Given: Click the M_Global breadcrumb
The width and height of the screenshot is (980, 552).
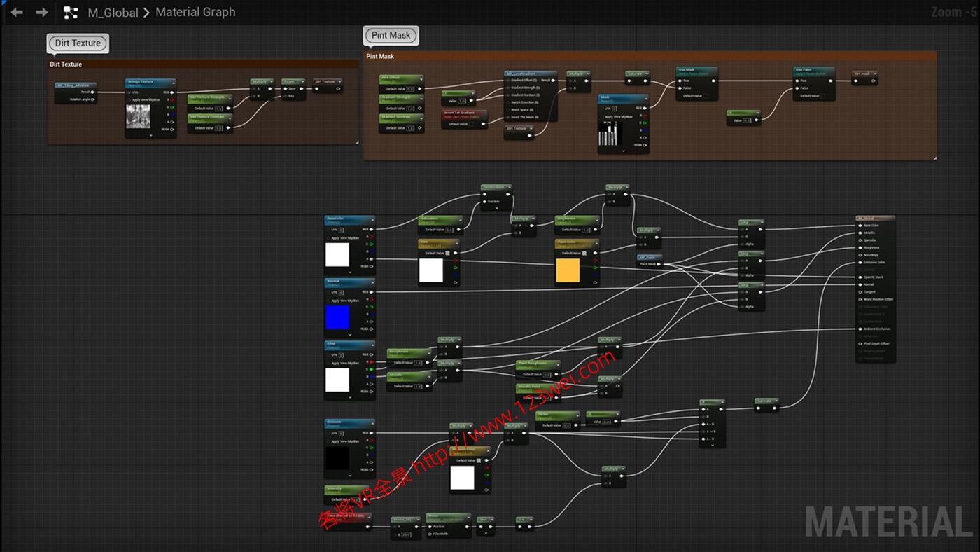Looking at the screenshot, I should [112, 12].
